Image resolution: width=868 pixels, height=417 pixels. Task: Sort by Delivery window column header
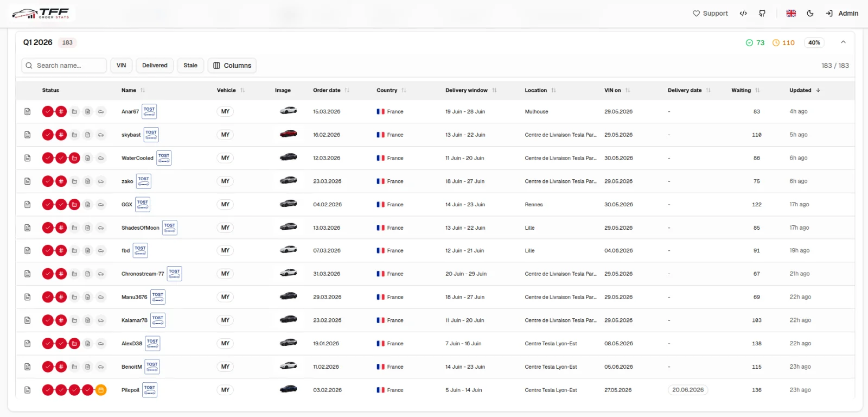coord(471,90)
